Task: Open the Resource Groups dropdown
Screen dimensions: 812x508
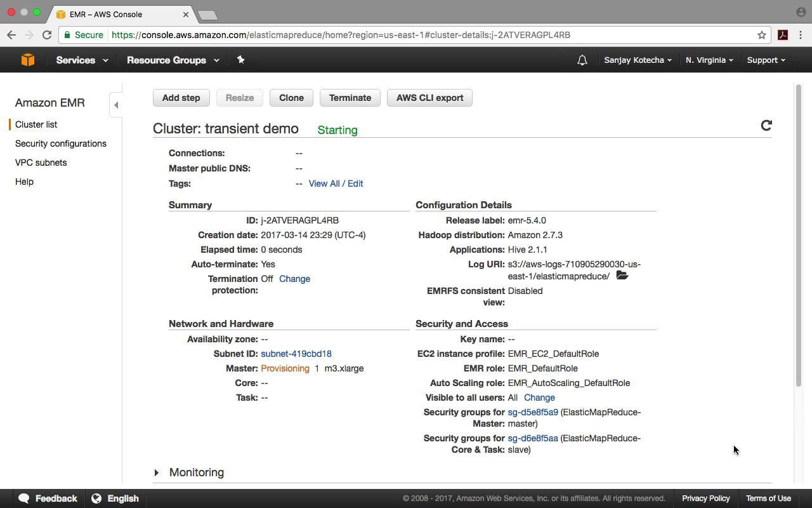Action: [x=173, y=60]
